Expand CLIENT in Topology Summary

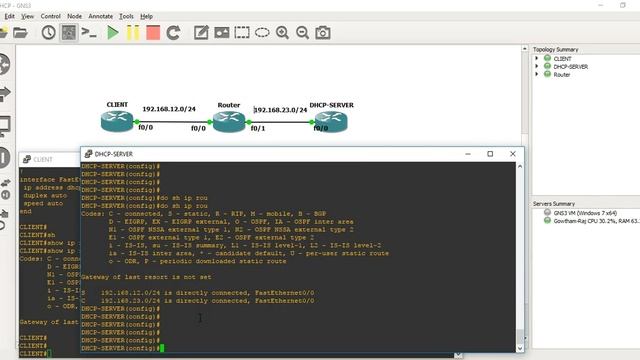pos(537,58)
